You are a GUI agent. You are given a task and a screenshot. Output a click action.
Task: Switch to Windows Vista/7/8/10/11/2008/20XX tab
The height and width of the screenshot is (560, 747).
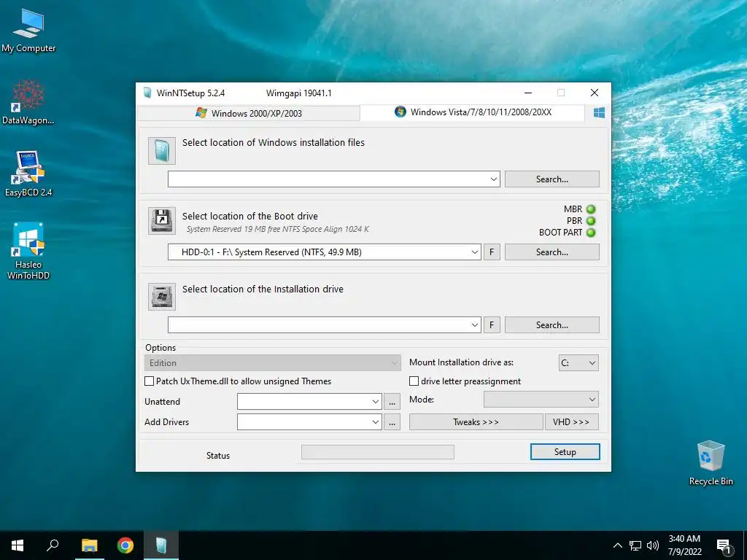473,112
